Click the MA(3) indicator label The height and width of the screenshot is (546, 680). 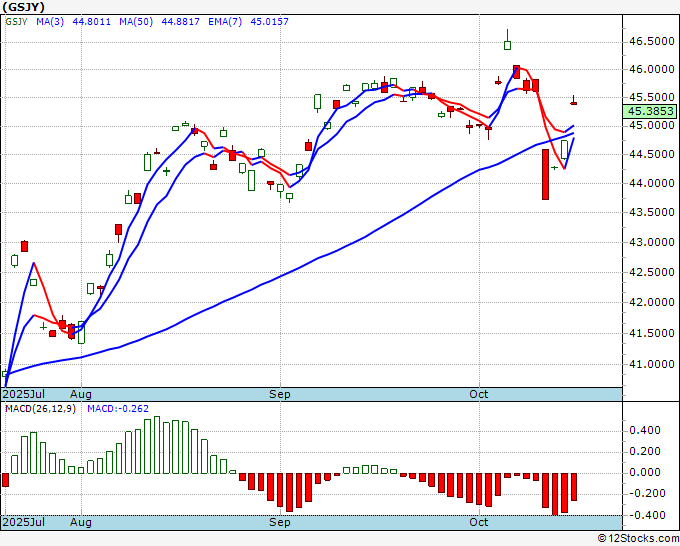point(50,21)
